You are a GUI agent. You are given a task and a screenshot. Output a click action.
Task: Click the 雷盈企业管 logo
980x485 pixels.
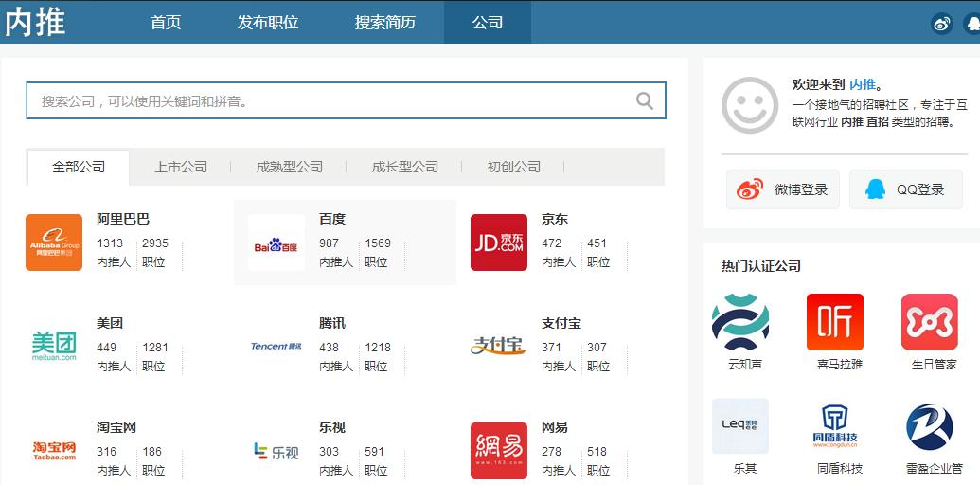tap(930, 426)
